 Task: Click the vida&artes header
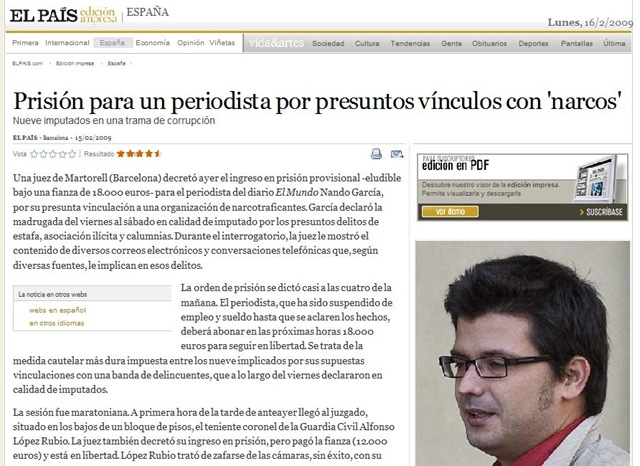276,43
